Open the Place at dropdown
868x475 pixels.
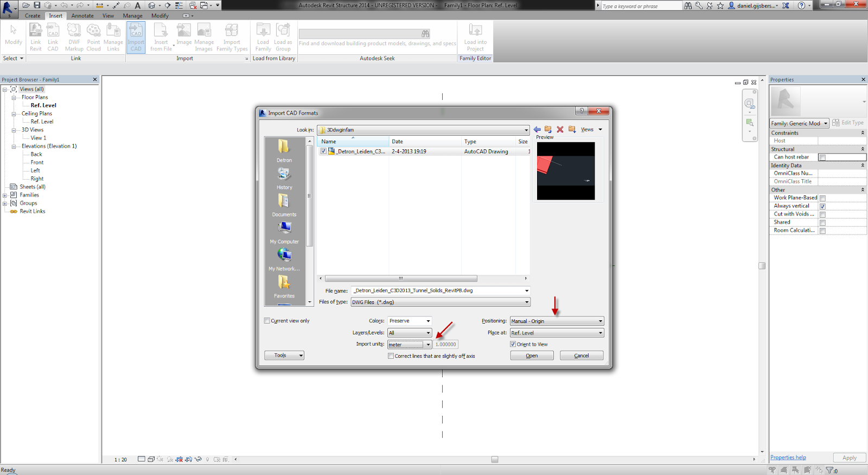tap(557, 333)
